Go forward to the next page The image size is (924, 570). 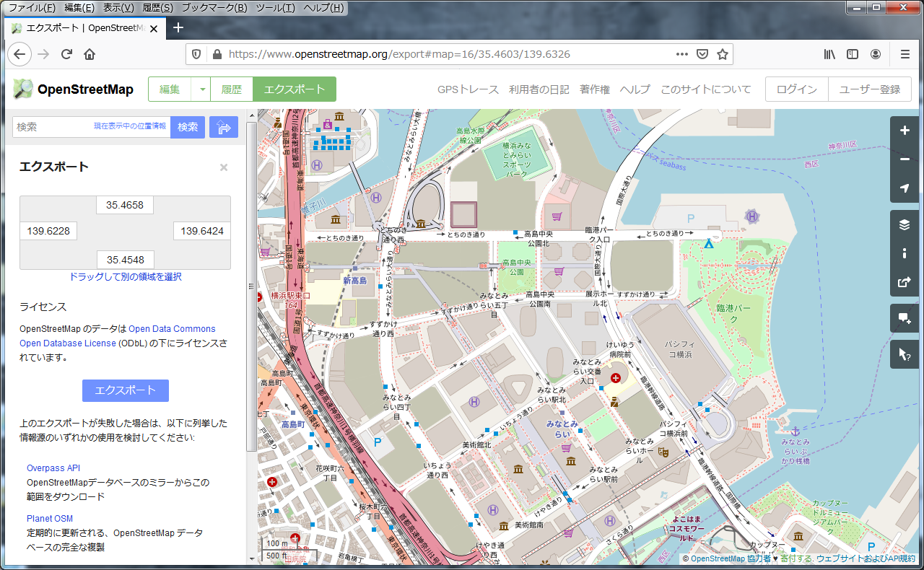(x=43, y=54)
